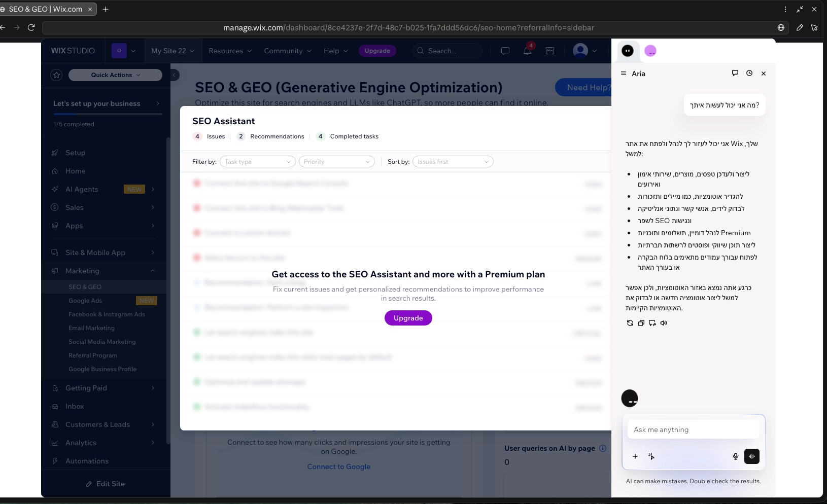Close the Aria assistant panel
This screenshot has height=504, width=827.
764,74
